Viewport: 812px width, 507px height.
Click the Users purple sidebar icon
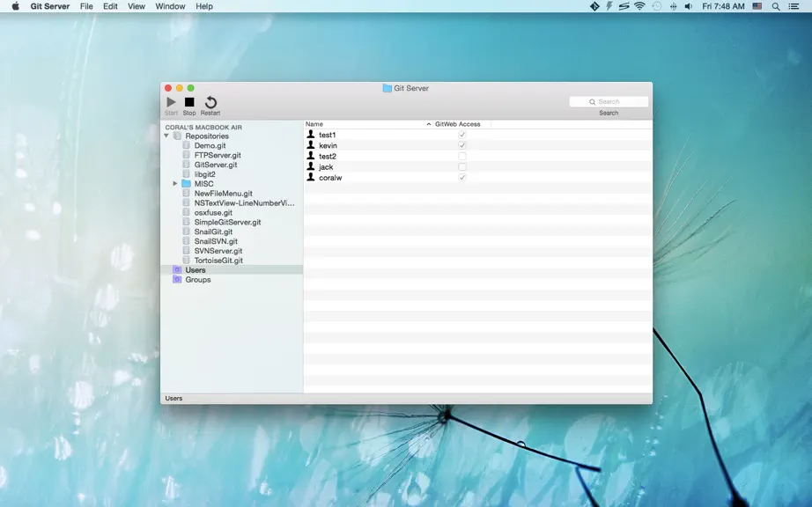tap(177, 269)
